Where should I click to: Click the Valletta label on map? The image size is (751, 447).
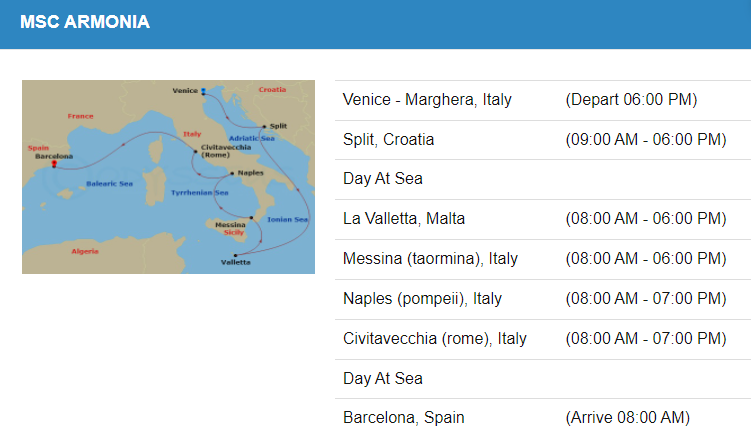point(236,263)
